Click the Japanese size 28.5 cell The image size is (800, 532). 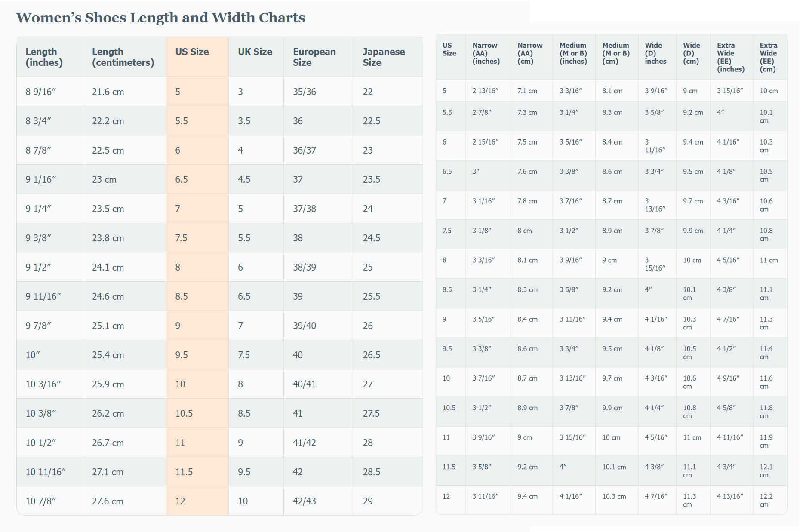click(x=372, y=472)
